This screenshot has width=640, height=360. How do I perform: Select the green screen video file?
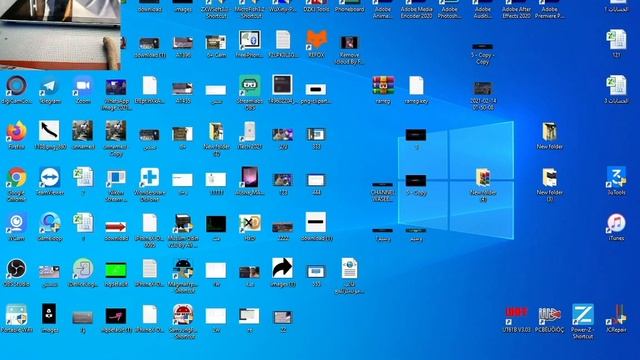(116, 270)
